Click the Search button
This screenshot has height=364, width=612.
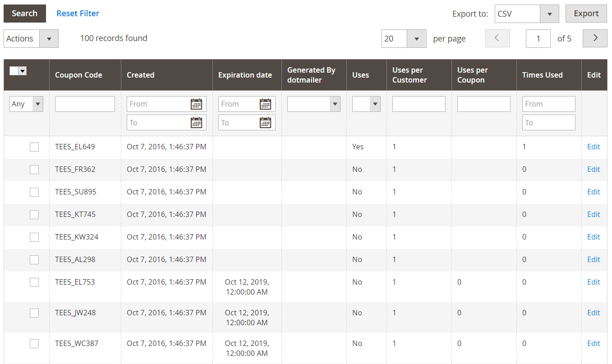point(25,14)
